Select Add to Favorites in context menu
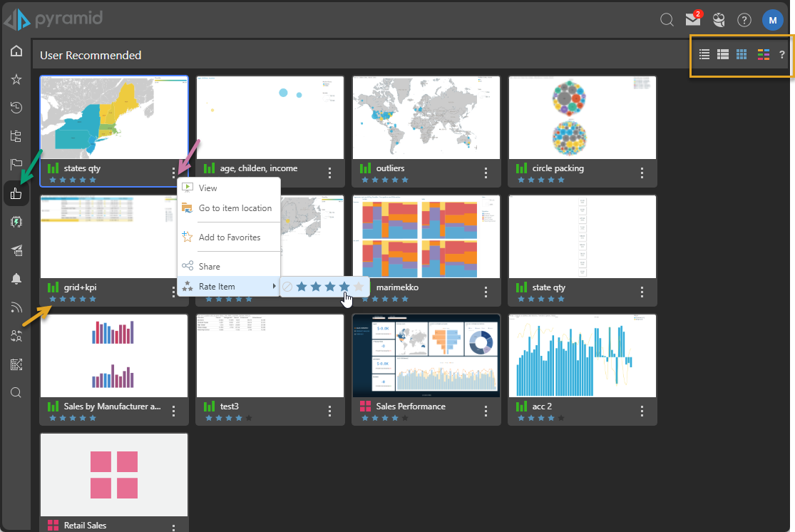 [x=229, y=237]
